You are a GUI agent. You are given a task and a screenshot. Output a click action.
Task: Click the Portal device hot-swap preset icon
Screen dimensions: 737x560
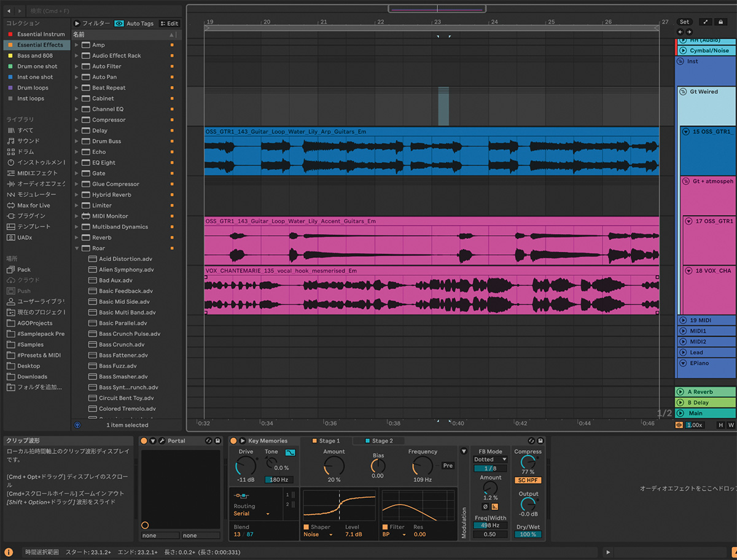click(209, 441)
